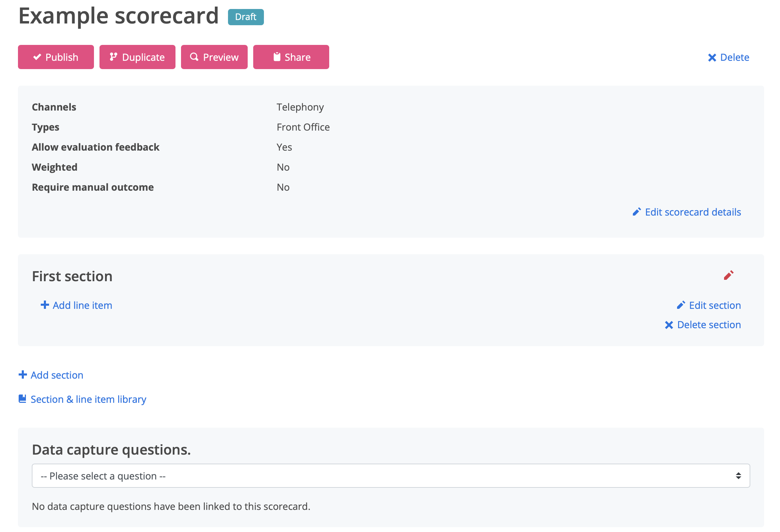Click the Add section link
780x532 pixels.
click(57, 375)
